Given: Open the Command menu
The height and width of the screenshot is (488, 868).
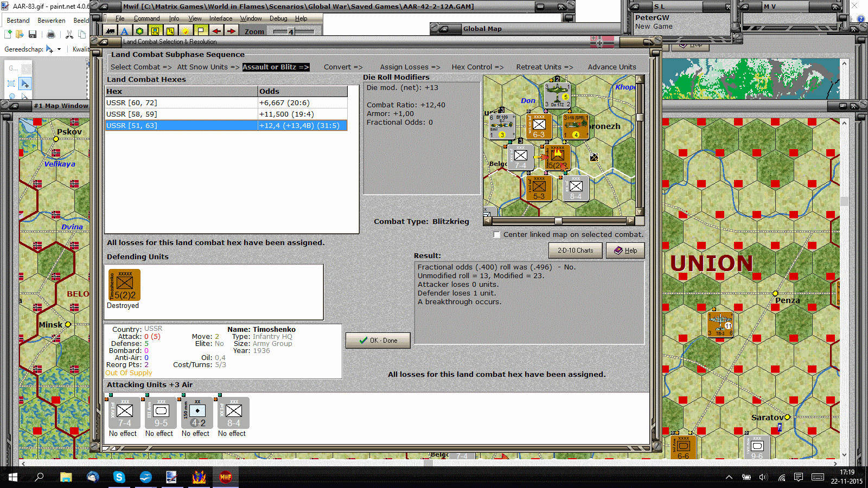Looking at the screenshot, I should tap(147, 18).
